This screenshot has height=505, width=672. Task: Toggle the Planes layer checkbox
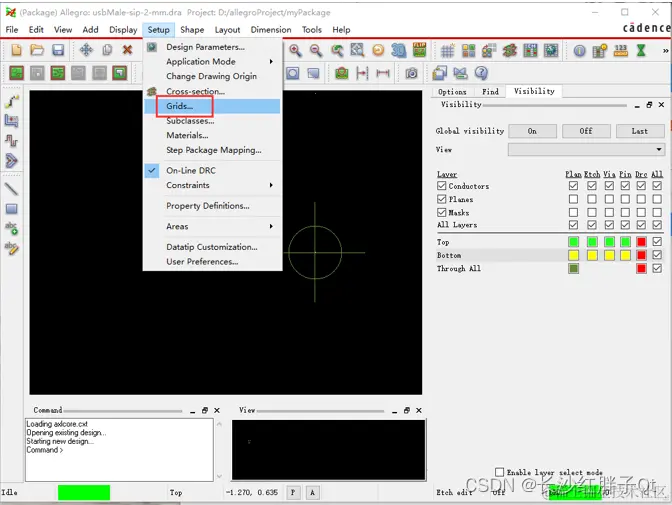point(441,199)
